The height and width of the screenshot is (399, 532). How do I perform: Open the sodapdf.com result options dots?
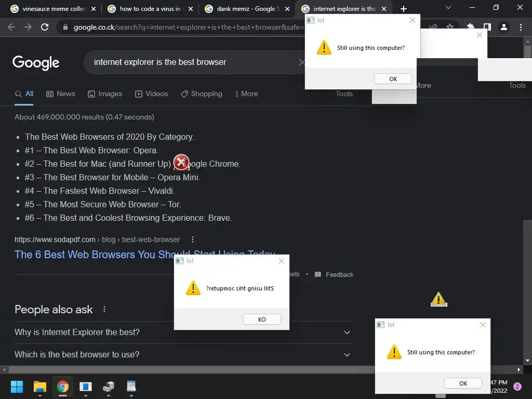[193, 240]
